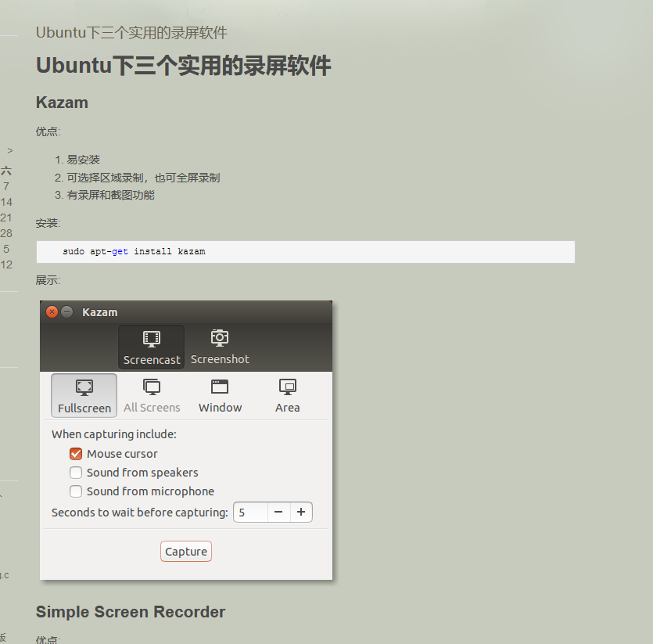Increase the capture wait seconds with plus
Screen dimensions: 653x644
pyautogui.click(x=301, y=512)
